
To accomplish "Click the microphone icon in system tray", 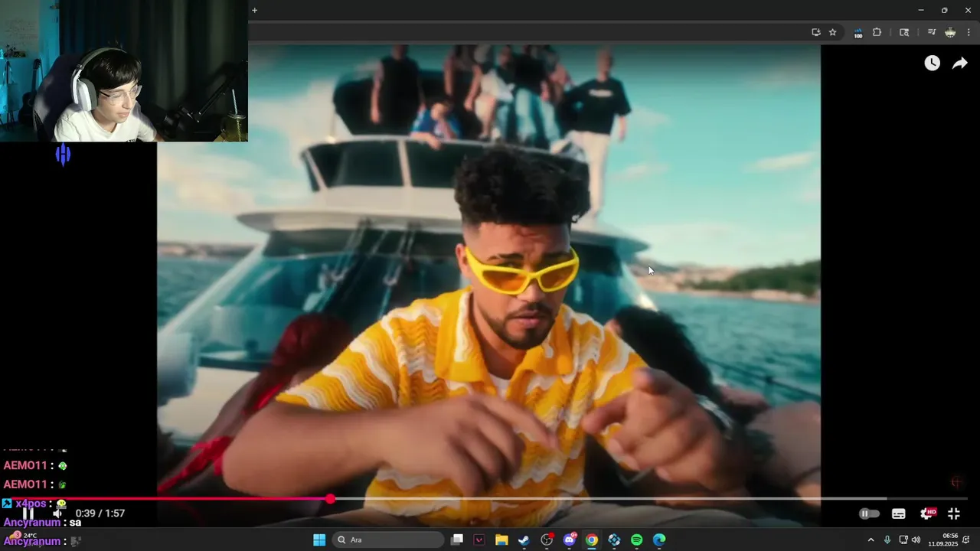I will (x=887, y=540).
